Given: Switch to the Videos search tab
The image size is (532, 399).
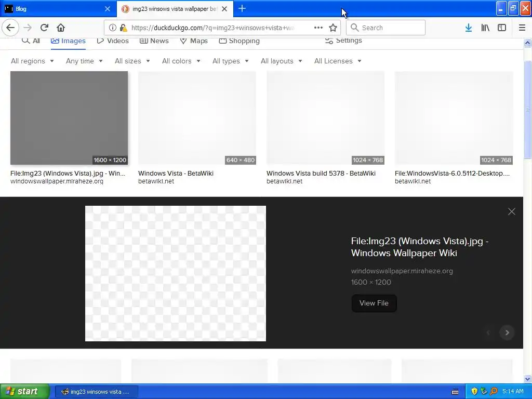Looking at the screenshot, I should click(x=113, y=41).
